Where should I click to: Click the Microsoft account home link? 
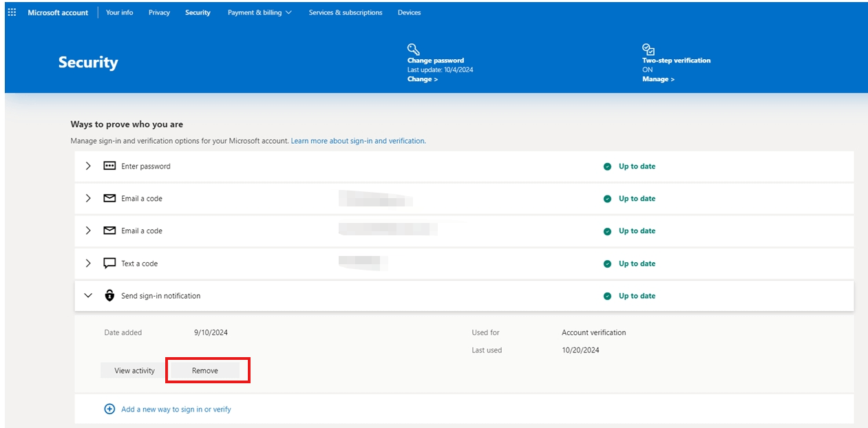point(58,12)
